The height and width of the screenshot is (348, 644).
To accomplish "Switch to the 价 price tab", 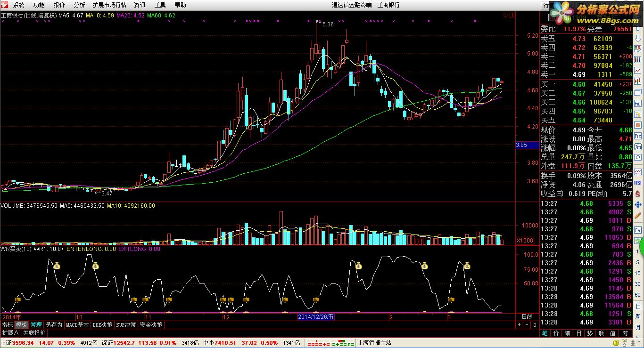I will click(556, 333).
